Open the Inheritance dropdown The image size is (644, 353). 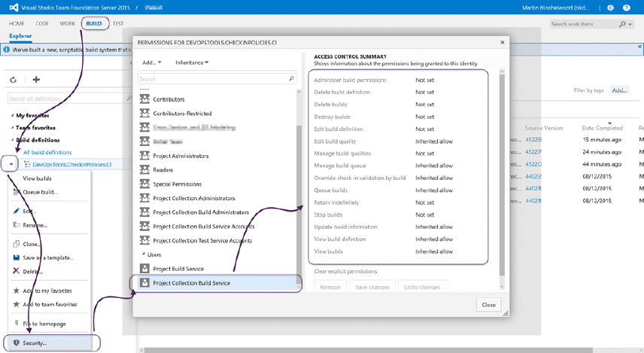(x=192, y=62)
